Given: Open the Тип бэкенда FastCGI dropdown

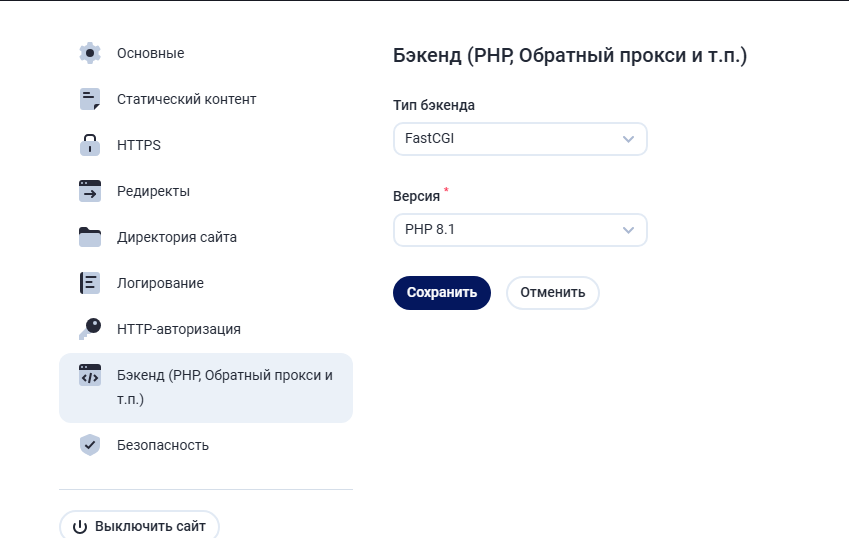Looking at the screenshot, I should [x=520, y=139].
